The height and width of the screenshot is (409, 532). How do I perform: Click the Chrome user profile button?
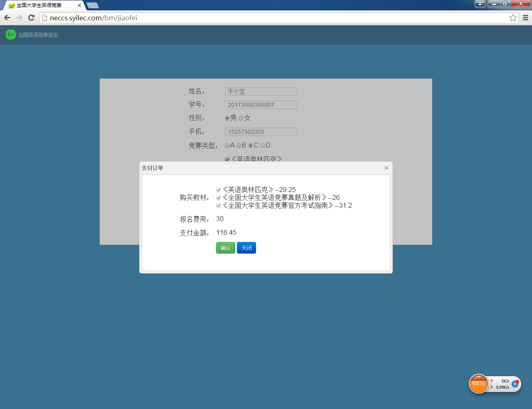[x=480, y=4]
